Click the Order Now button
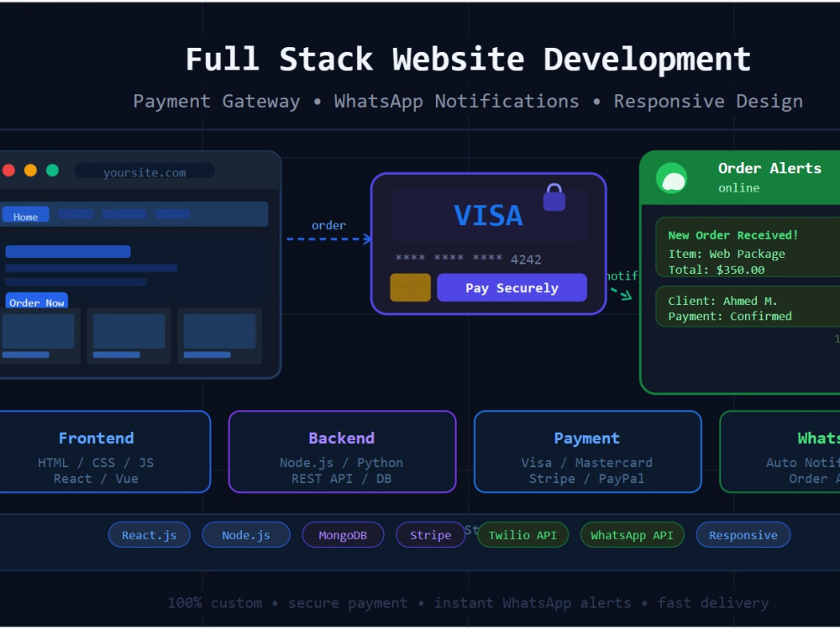The image size is (840, 630). point(36,301)
